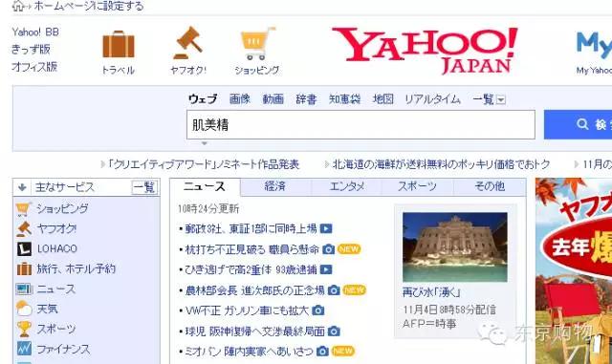612x364 pixels.
Task: Open the Yahoo! BB link
Action: click(x=35, y=32)
